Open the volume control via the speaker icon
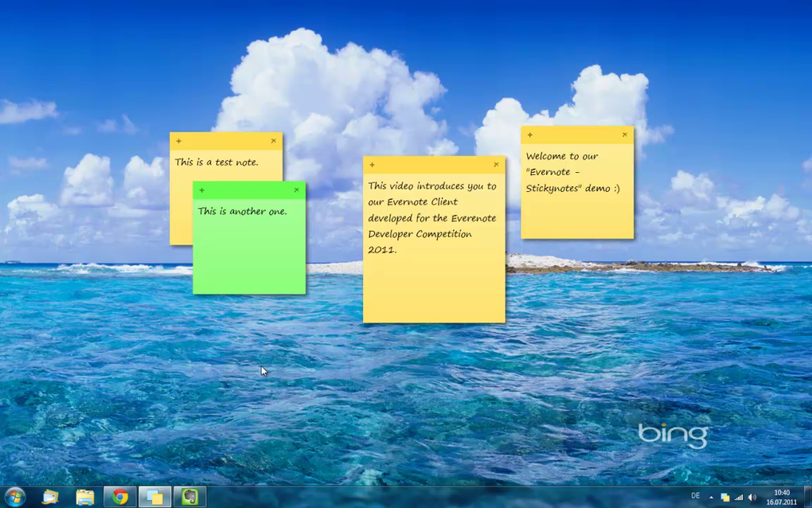Image resolution: width=812 pixels, height=508 pixels. [x=753, y=497]
